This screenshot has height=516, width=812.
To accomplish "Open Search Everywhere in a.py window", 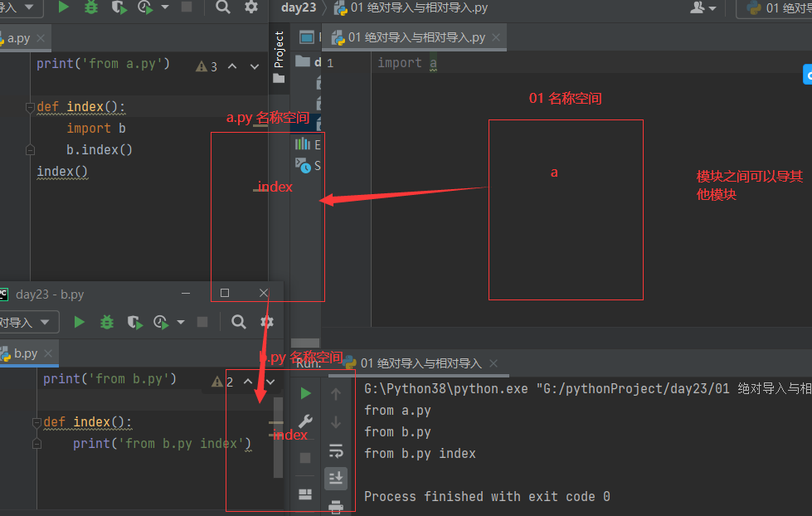I will tap(222, 7).
